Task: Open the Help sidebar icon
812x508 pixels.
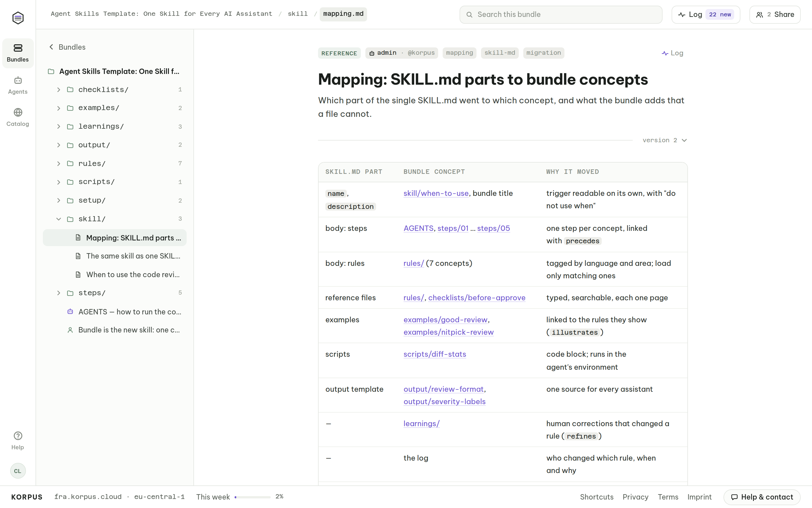Action: click(18, 441)
